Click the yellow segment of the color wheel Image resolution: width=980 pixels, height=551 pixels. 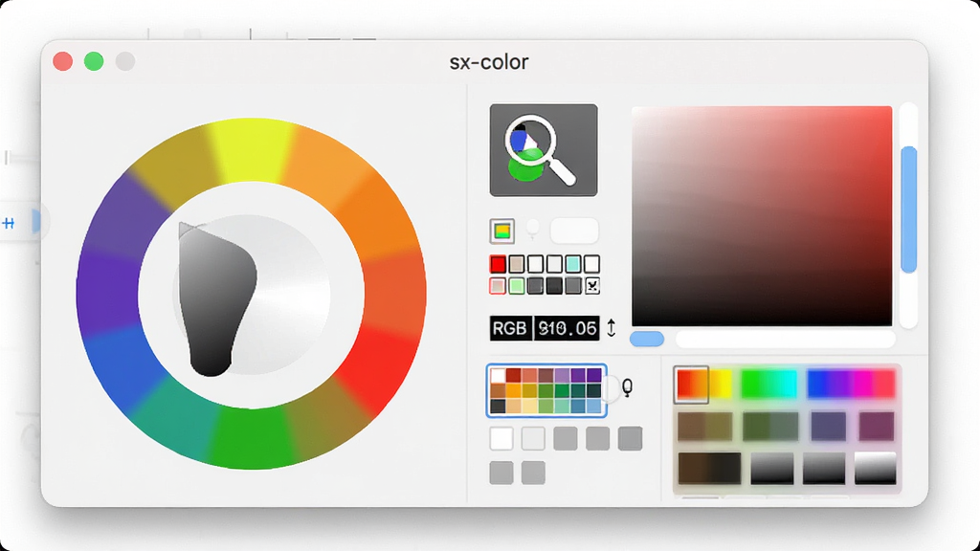tap(250, 150)
